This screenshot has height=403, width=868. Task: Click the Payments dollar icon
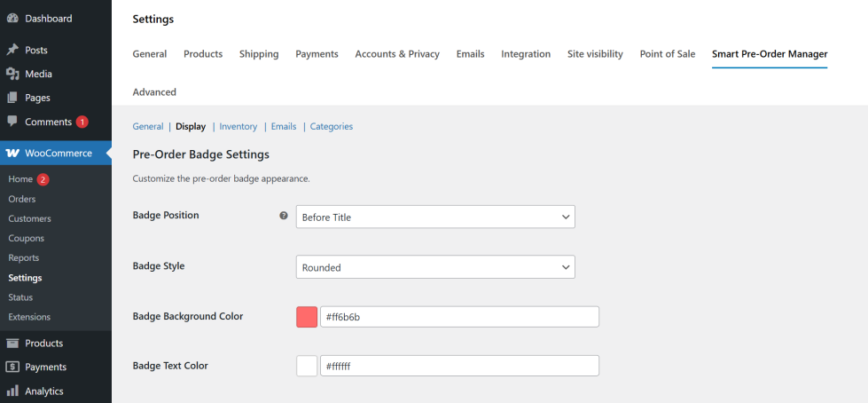tap(12, 367)
